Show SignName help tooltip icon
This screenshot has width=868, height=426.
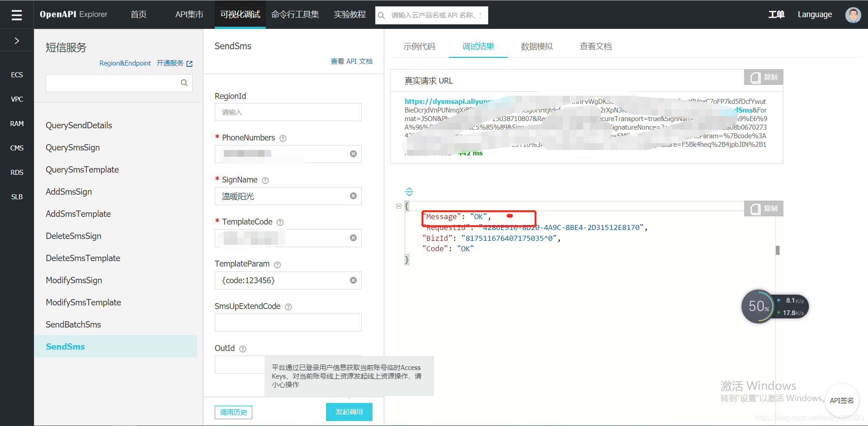pos(265,180)
